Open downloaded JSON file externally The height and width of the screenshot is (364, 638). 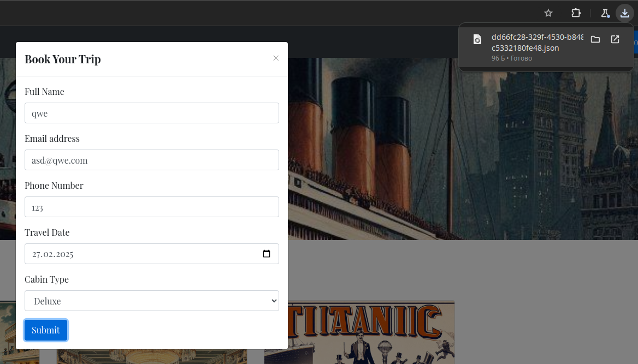[x=615, y=39]
